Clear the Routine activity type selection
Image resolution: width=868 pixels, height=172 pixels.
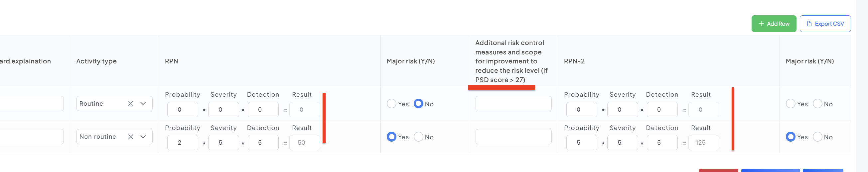point(131,103)
